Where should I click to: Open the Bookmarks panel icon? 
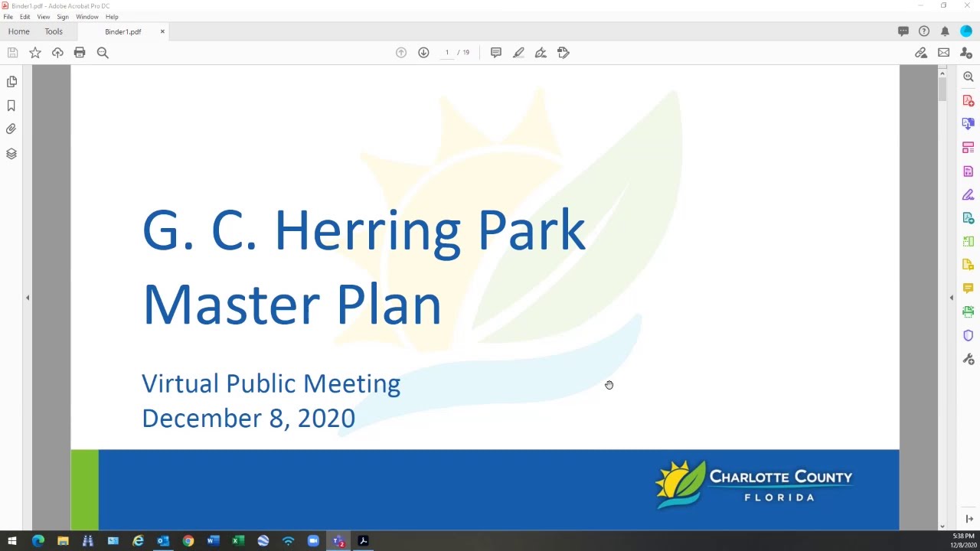tap(11, 106)
